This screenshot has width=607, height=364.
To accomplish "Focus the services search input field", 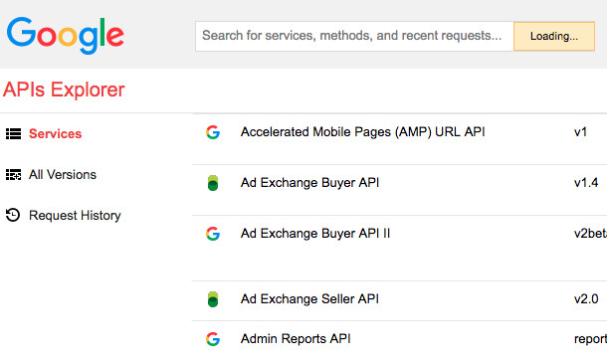I will 354,37.
